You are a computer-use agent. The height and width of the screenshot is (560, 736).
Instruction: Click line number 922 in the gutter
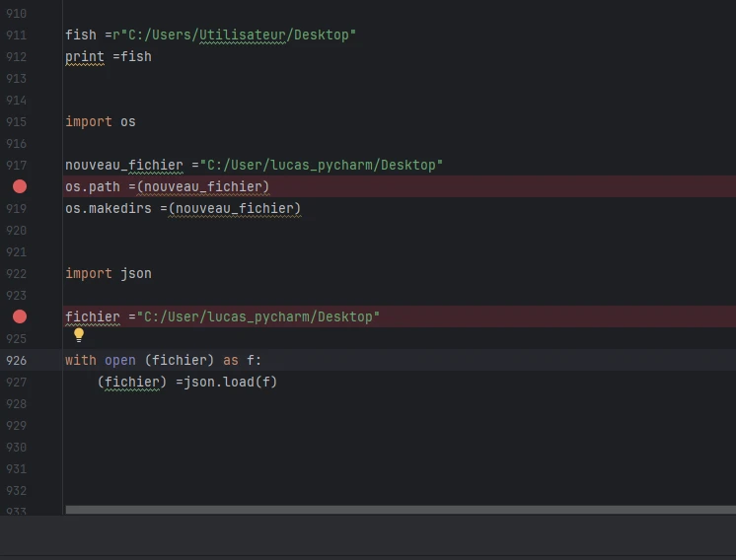(x=16, y=273)
